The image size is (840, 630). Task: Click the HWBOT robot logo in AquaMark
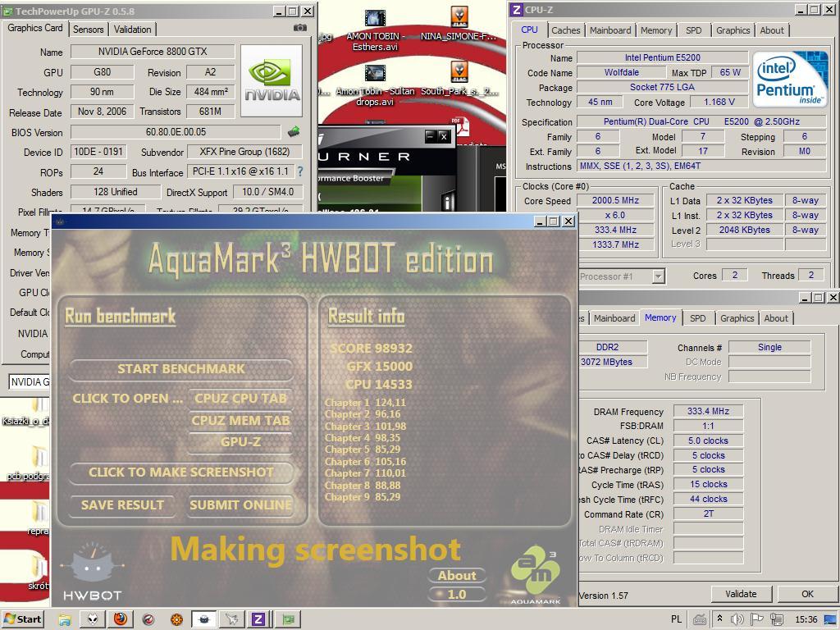tap(92, 572)
